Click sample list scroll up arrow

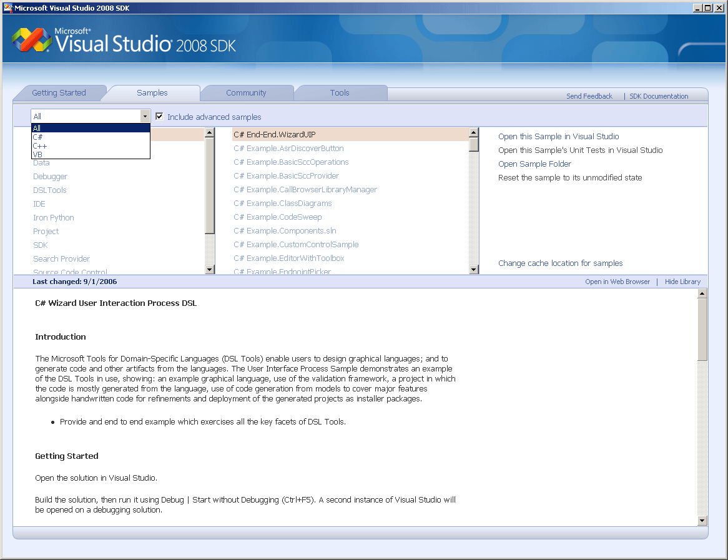[x=473, y=133]
